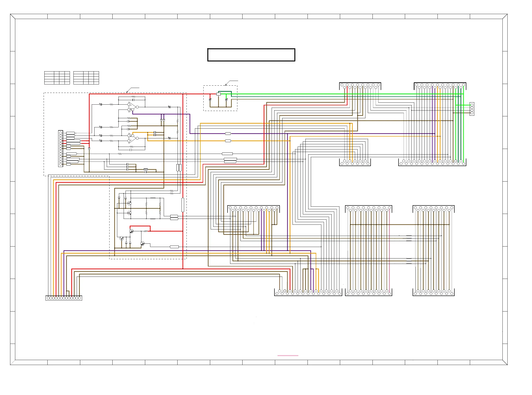Select the op-amp symbol with orange output wire
Image resolution: width=532 pixels, height=395 pixels.
tap(133, 138)
